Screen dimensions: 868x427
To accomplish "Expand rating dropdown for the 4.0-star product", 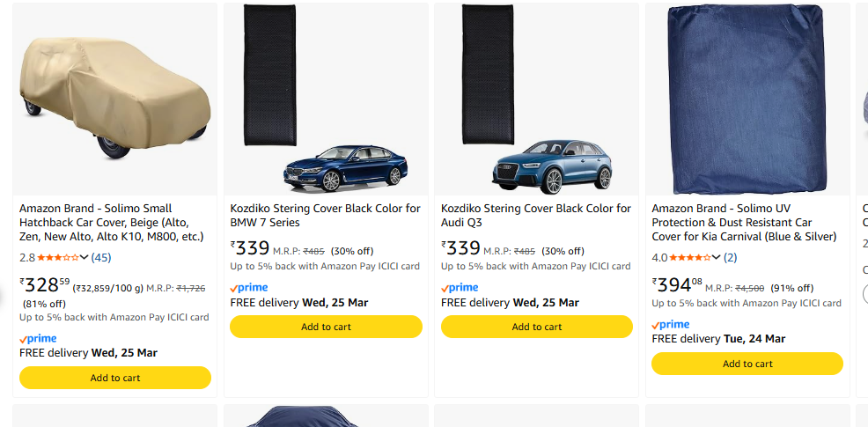I will tap(717, 258).
